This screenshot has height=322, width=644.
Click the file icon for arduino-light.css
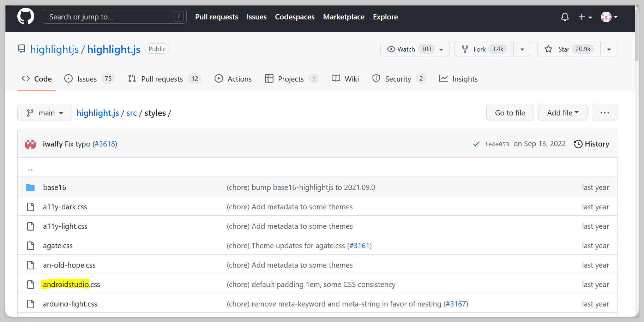(x=31, y=304)
